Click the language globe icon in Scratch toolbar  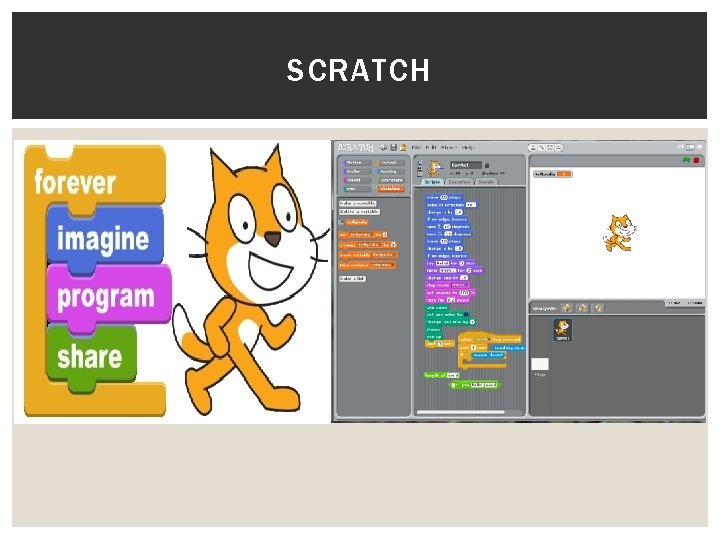point(383,147)
